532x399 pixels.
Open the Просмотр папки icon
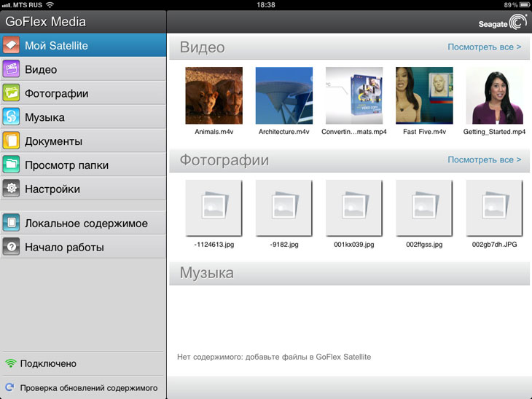tap(12, 165)
